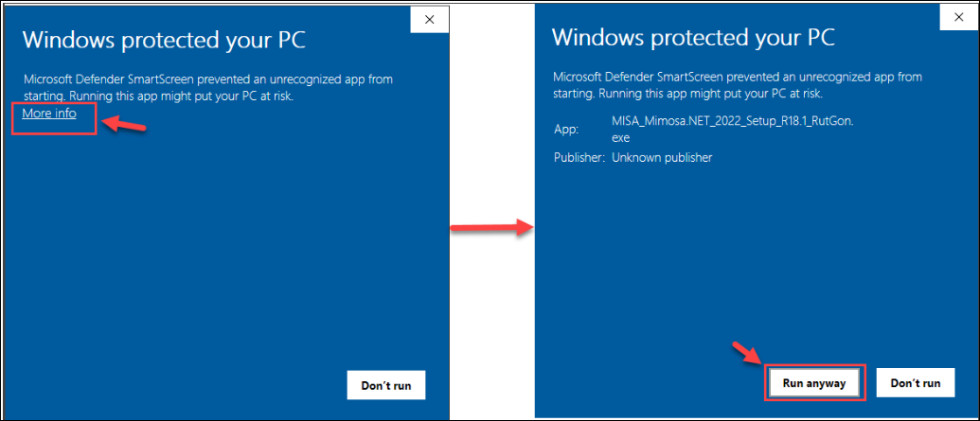Viewport: 980px width, 421px height.
Task: Click SmartScreen warning paragraph in left dialog
Action: [x=208, y=88]
